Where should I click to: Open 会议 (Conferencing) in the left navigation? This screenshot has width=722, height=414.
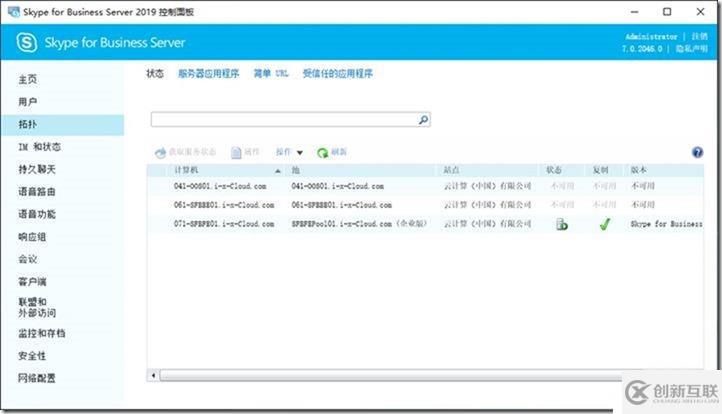[x=28, y=259]
